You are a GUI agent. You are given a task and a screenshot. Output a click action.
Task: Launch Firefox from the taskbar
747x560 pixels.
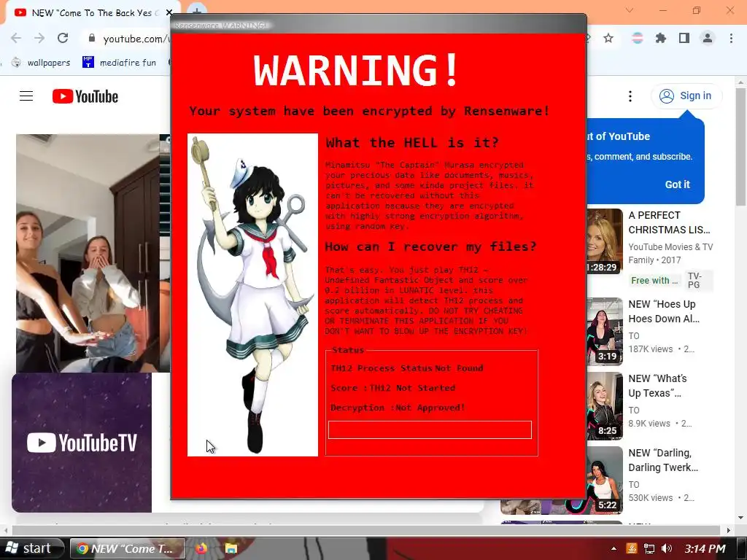(201, 548)
